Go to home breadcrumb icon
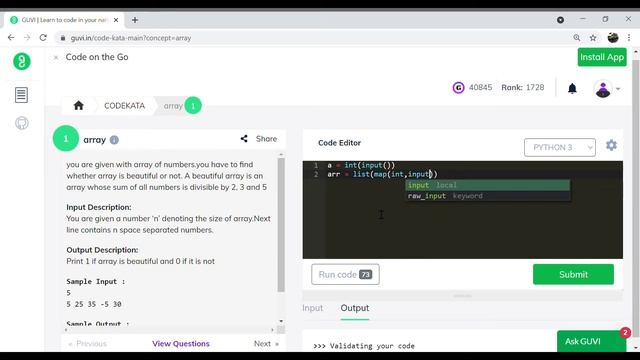 [x=78, y=106]
